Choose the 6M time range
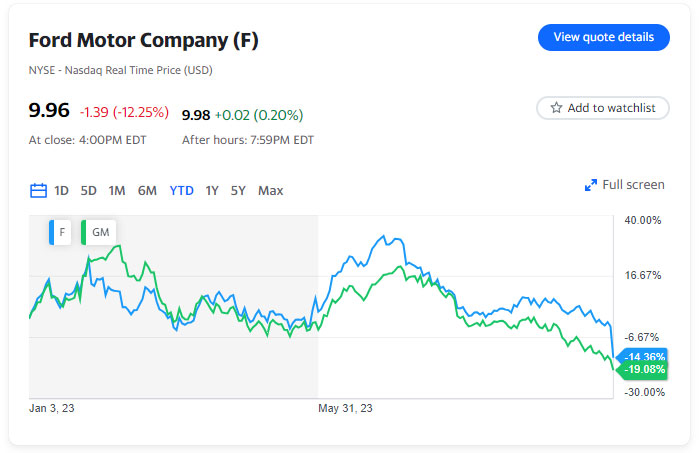 point(147,190)
